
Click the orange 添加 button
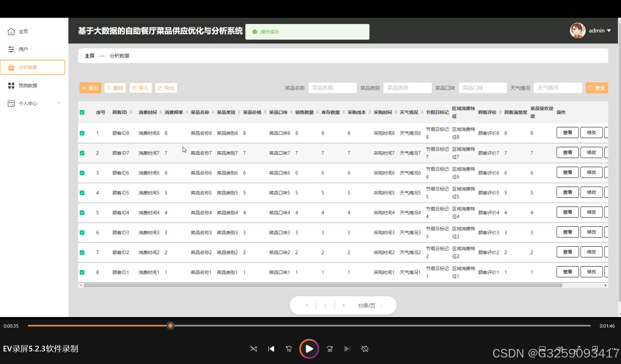point(90,88)
